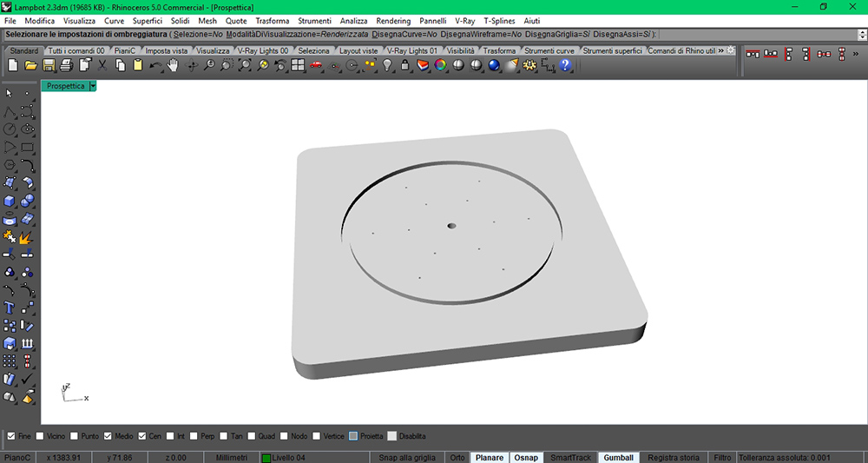Select the Polygon tool in left sidebar
Image resolution: width=868 pixels, height=463 pixels.
(10, 165)
